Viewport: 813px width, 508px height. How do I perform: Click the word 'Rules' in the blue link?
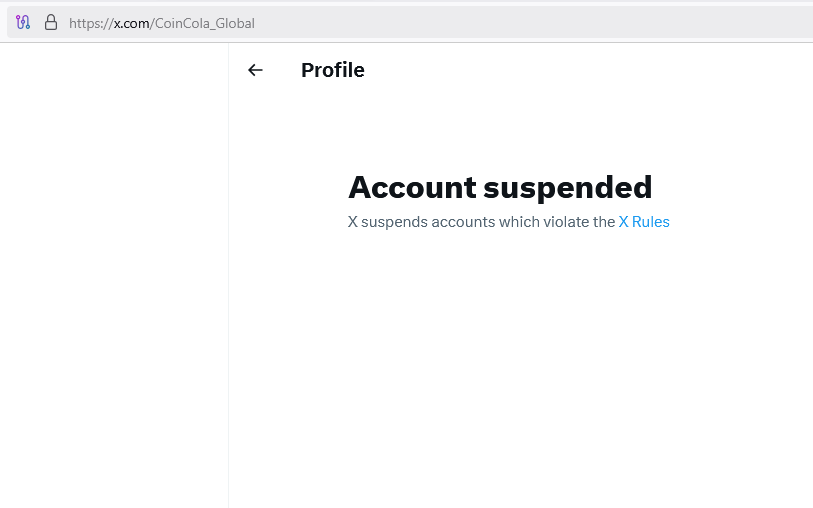651,222
